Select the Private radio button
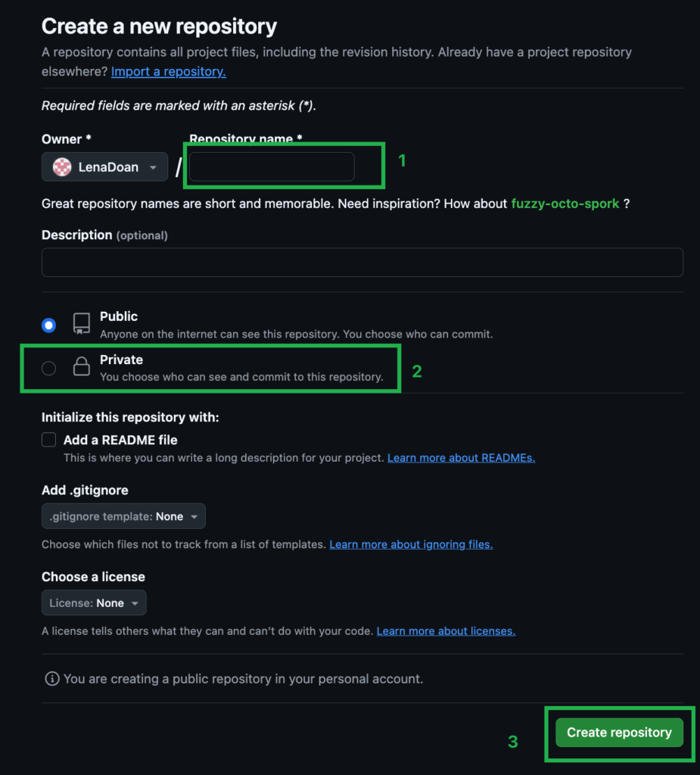Viewport: 700px width, 775px height. 49,369
